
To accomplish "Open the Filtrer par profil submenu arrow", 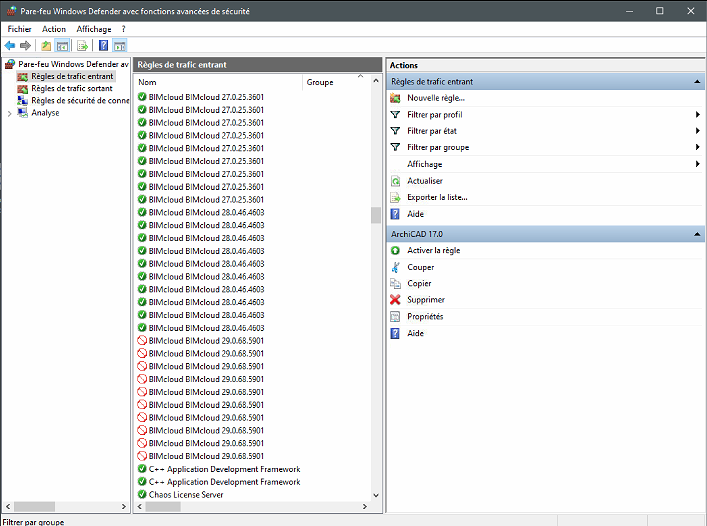I will pos(698,115).
